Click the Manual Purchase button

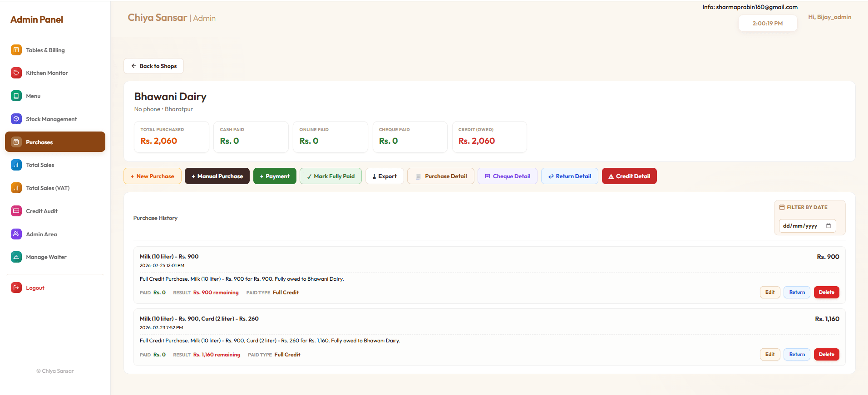point(217,176)
